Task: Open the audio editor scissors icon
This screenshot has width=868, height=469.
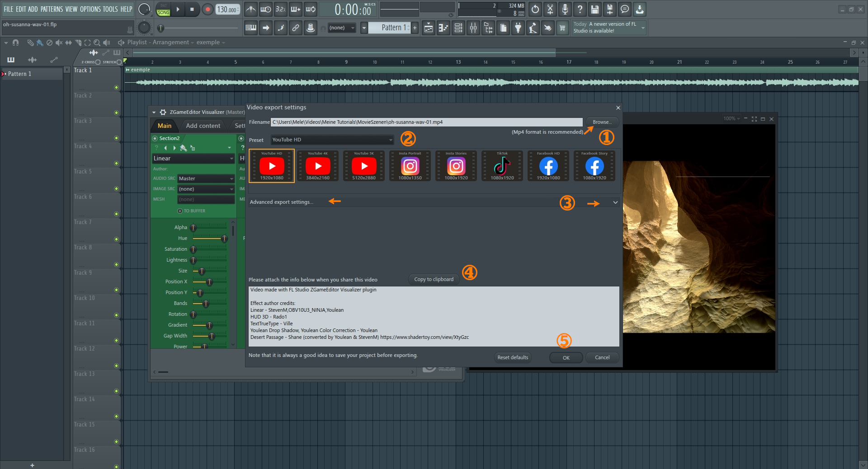Action: click(550, 9)
